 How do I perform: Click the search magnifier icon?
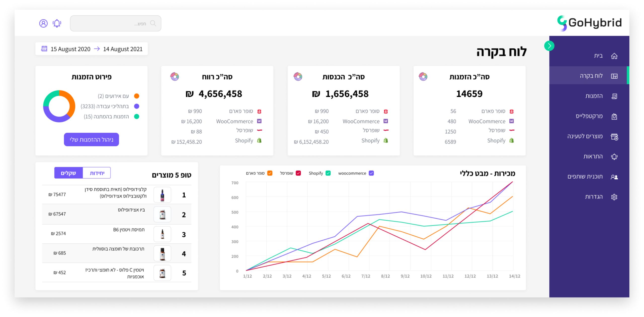153,23
